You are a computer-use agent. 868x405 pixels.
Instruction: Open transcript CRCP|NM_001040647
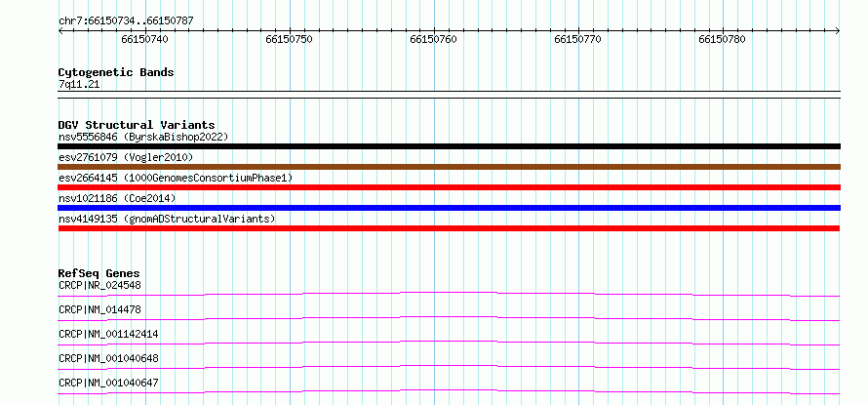(x=108, y=383)
